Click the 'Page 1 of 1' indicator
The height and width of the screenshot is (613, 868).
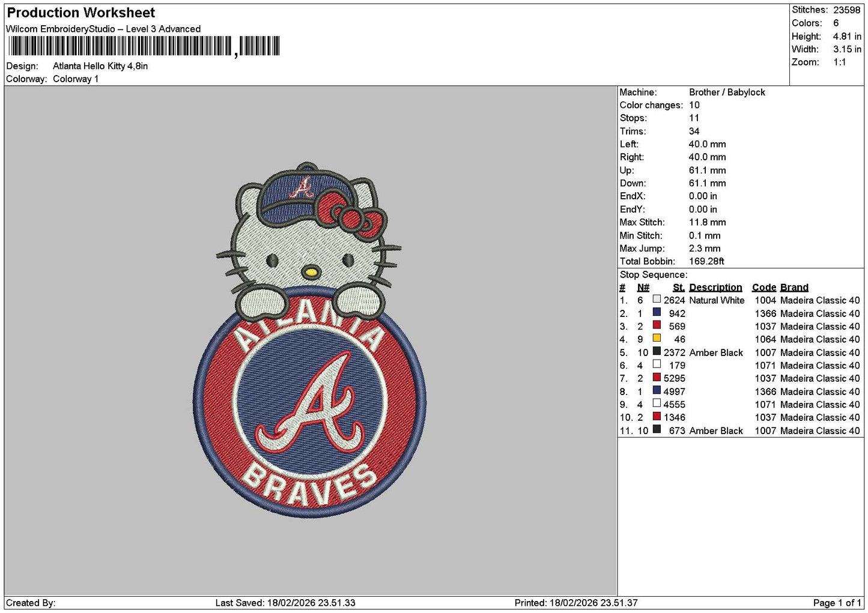837,603
